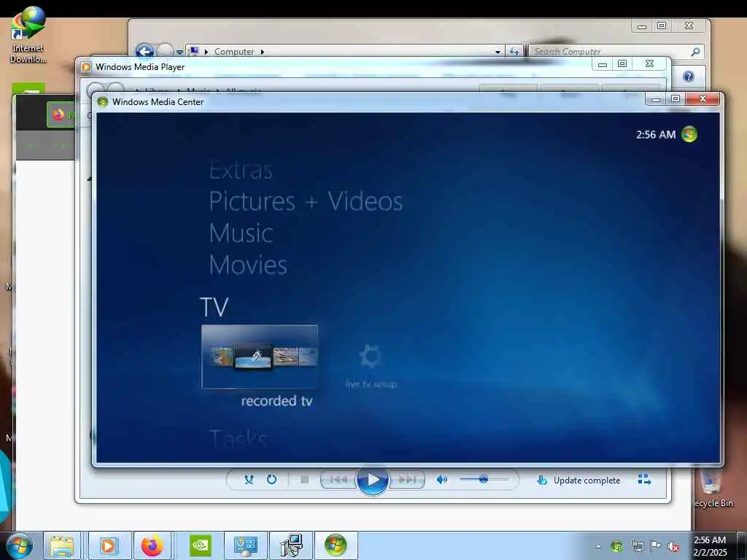Open the NVIDIA app on the taskbar
This screenshot has width=747, height=560.
(200, 545)
